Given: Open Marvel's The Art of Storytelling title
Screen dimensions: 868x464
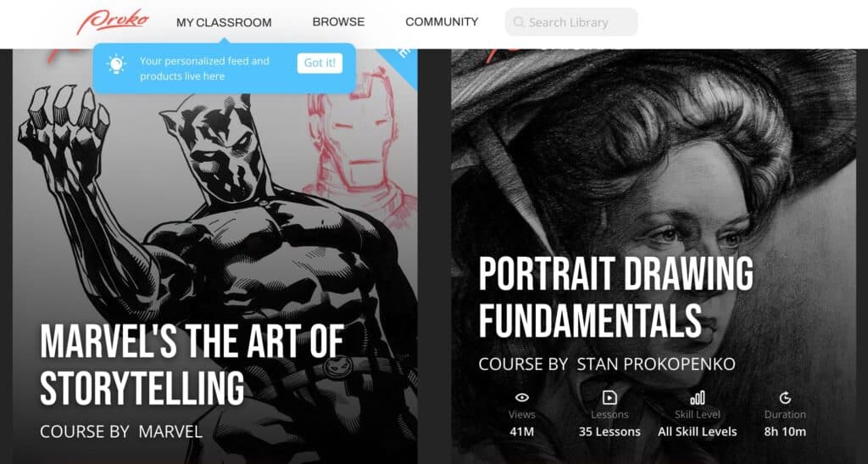Looking at the screenshot, I should (x=192, y=365).
